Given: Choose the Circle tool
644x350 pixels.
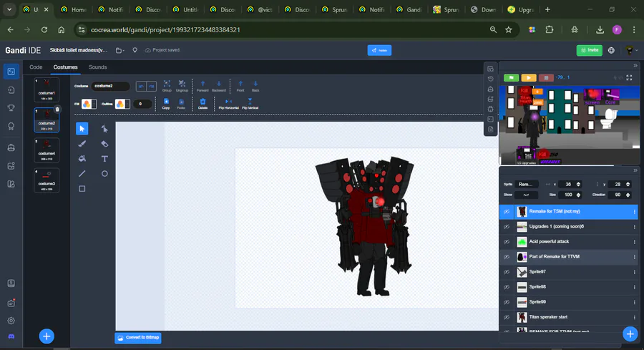Looking at the screenshot, I should [x=104, y=174].
